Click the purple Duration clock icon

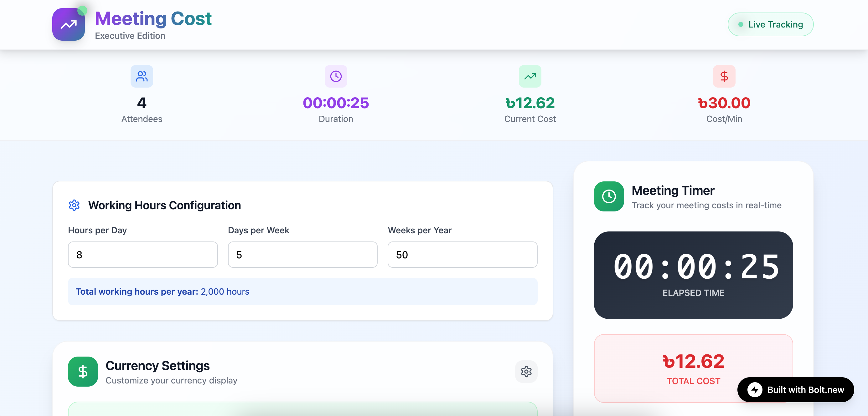[336, 76]
